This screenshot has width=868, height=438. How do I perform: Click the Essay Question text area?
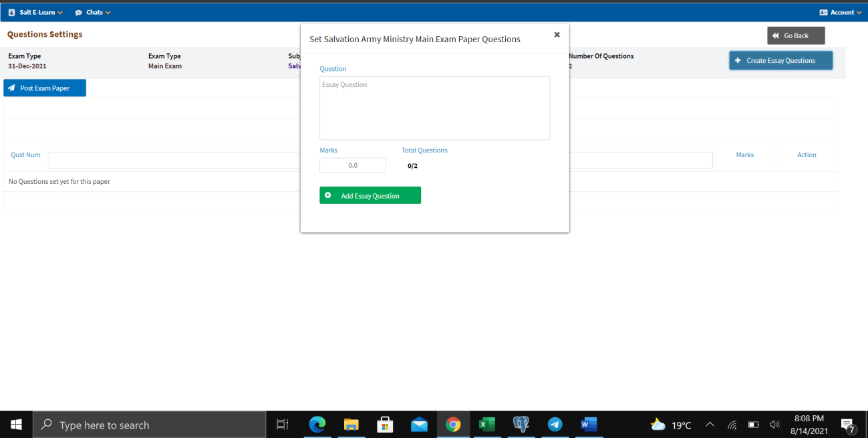434,108
